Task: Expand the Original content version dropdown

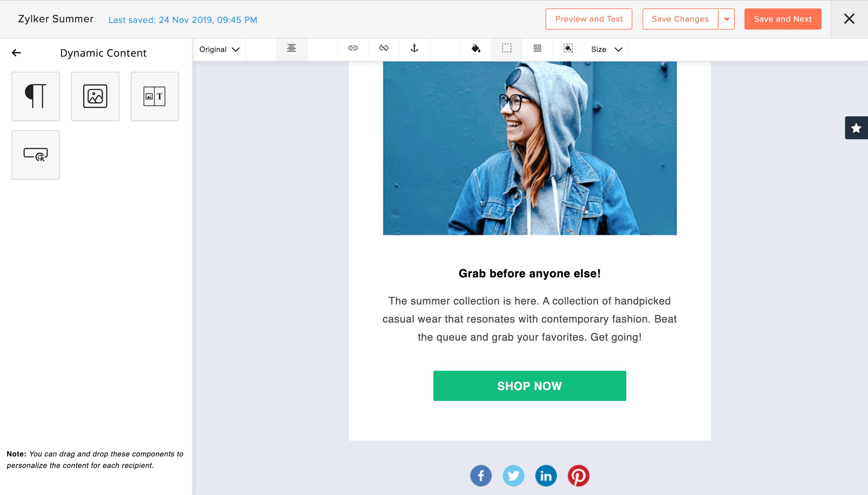Action: [219, 49]
